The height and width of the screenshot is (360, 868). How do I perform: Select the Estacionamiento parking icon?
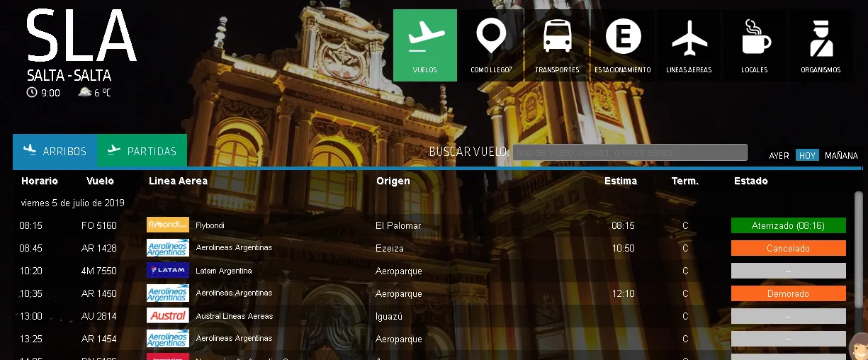623,37
